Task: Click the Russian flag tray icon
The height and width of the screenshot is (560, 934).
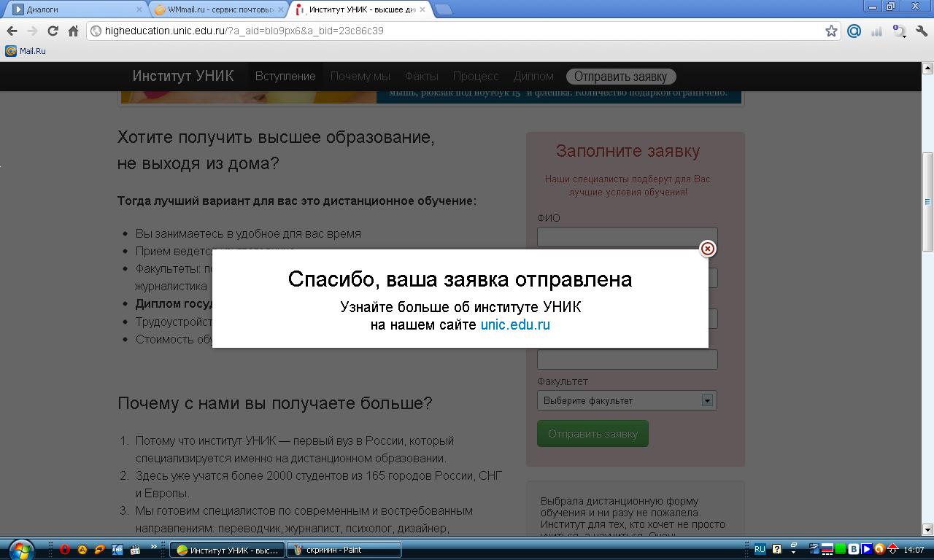Action: coord(827,549)
